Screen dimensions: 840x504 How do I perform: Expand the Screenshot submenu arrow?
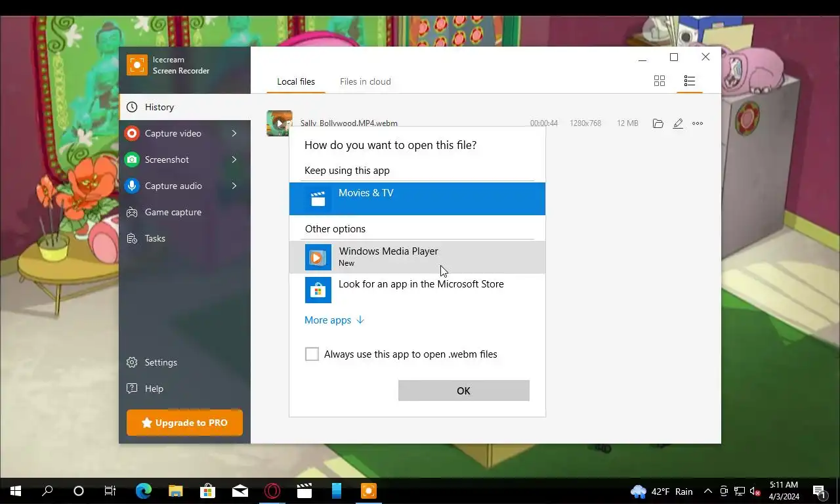click(x=234, y=159)
